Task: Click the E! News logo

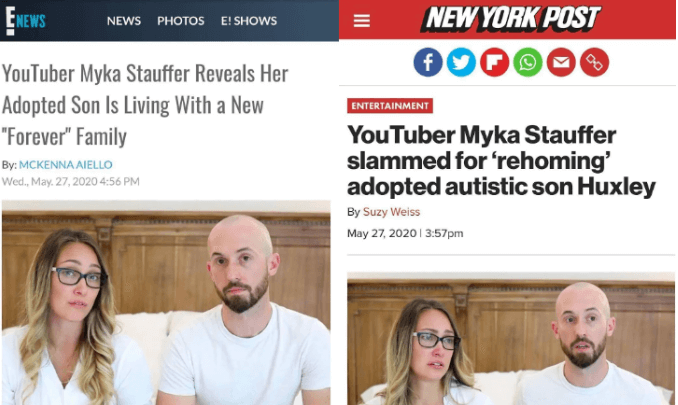Action: [x=25, y=20]
